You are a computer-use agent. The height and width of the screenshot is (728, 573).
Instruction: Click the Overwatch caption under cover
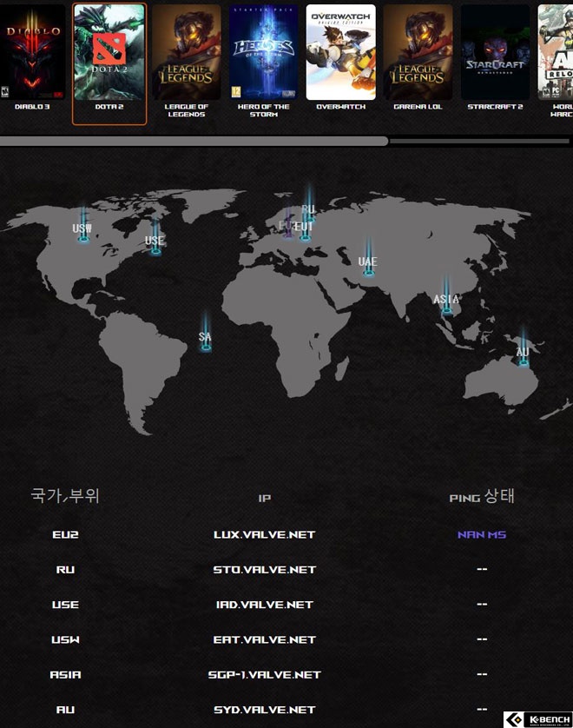[x=341, y=107]
